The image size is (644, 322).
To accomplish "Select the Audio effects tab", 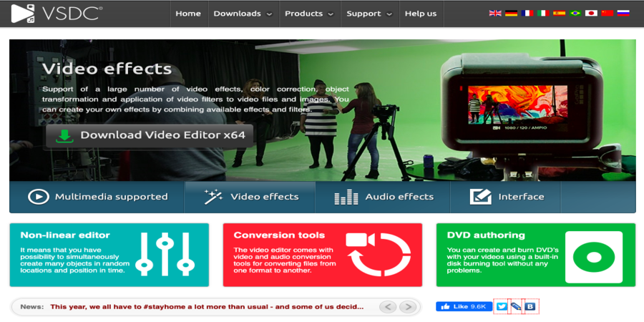I will tap(383, 197).
